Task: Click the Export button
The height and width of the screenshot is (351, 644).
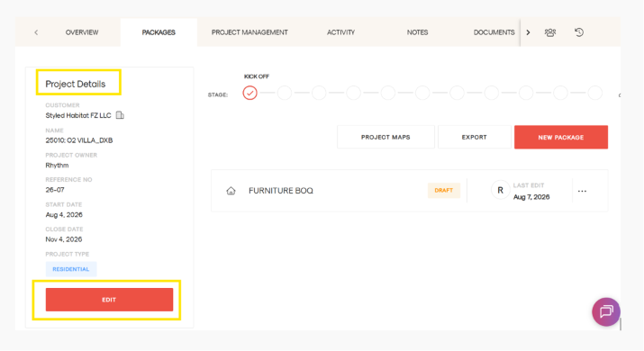Action: (x=475, y=137)
